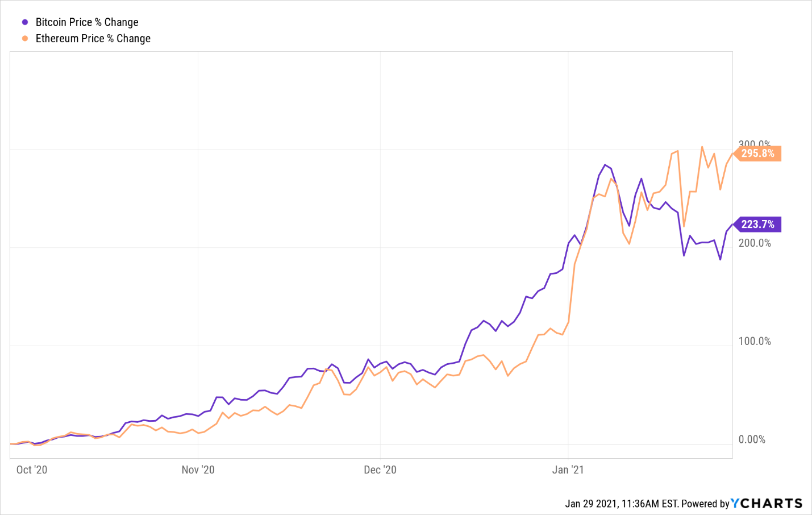The height and width of the screenshot is (515, 812).
Task: Click the 100.0% y-axis label
Action: 755,341
